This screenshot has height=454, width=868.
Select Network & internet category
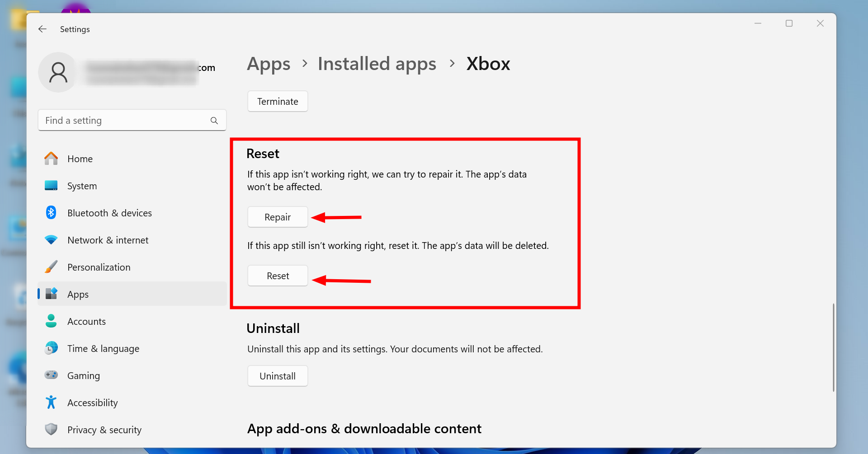pyautogui.click(x=132, y=240)
